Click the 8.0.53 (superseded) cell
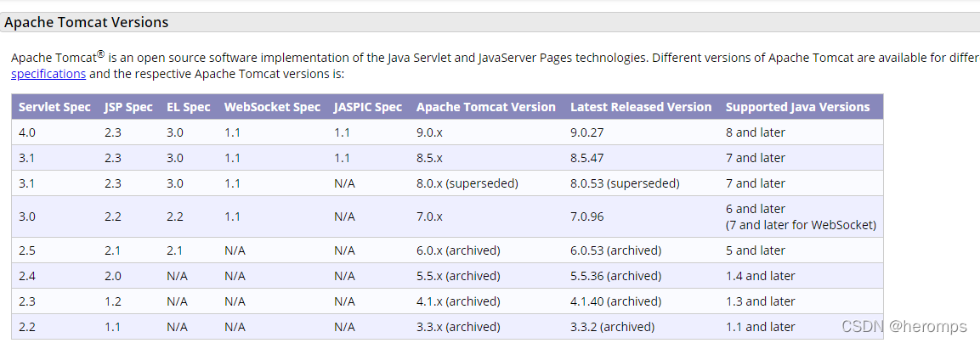The width and height of the screenshot is (980, 343). tap(625, 183)
